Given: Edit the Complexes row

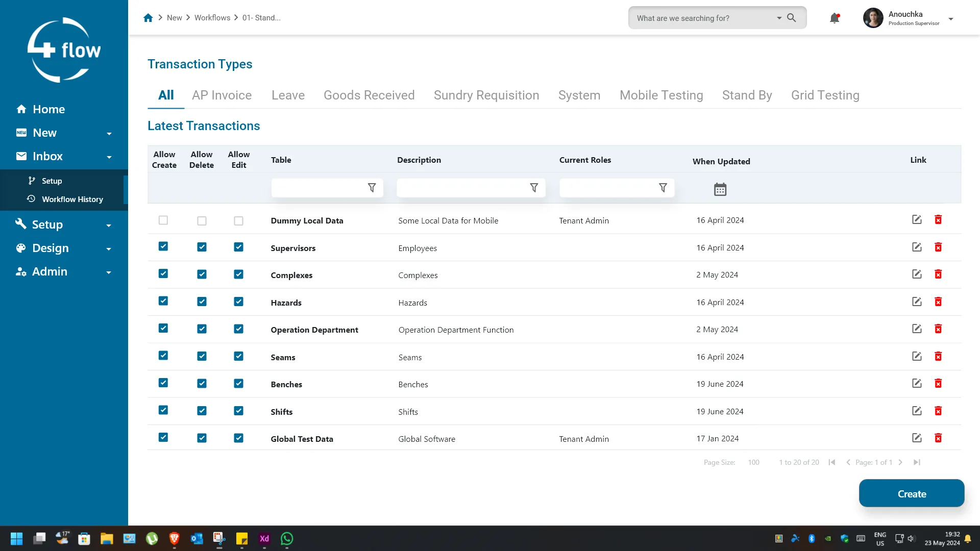Looking at the screenshot, I should coord(917,274).
